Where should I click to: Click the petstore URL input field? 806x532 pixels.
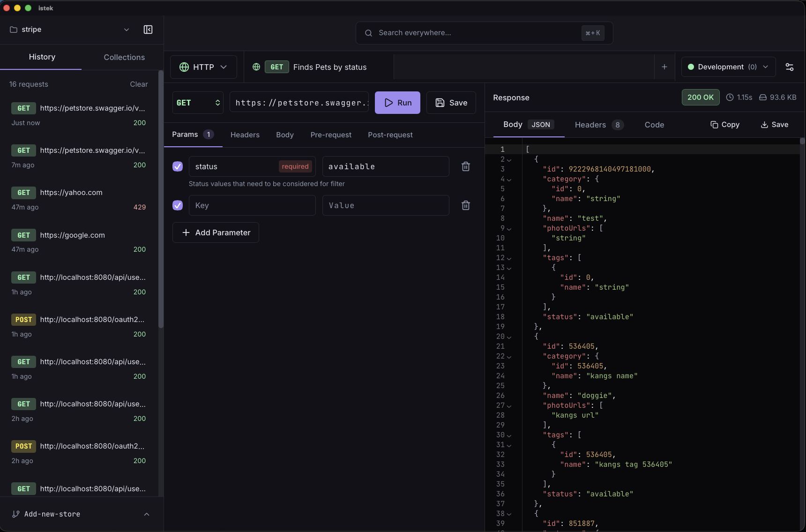pos(300,102)
